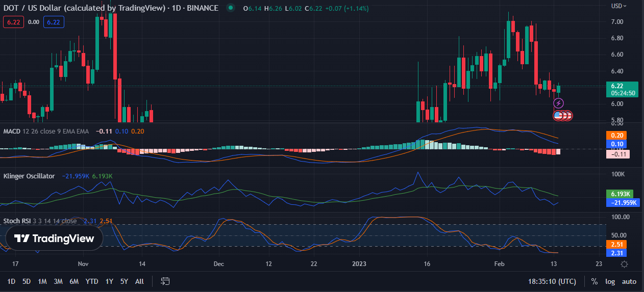Toggle auto scale mode
This screenshot has height=292, width=644.
[x=629, y=281]
